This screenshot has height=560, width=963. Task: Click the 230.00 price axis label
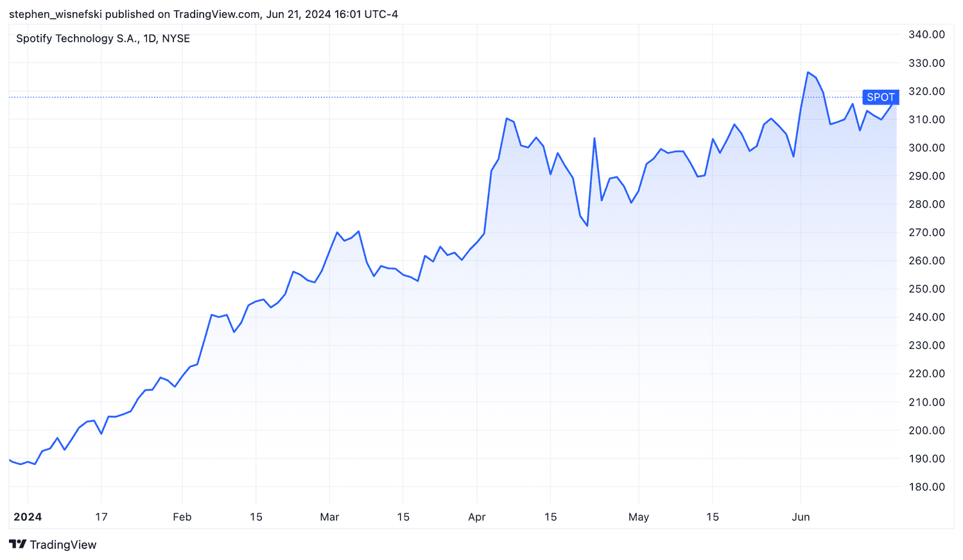(x=926, y=345)
